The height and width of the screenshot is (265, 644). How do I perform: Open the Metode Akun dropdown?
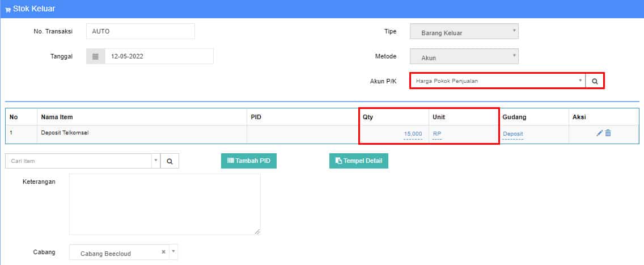point(514,56)
